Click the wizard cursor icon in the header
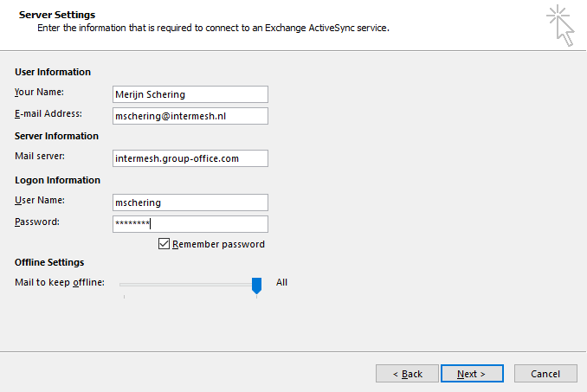587x392 pixels. tap(560, 25)
